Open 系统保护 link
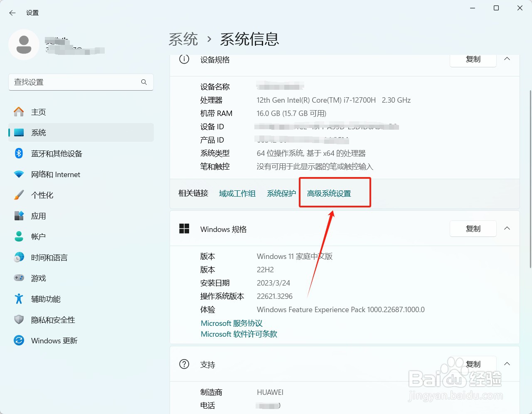The image size is (532, 414). click(281, 193)
